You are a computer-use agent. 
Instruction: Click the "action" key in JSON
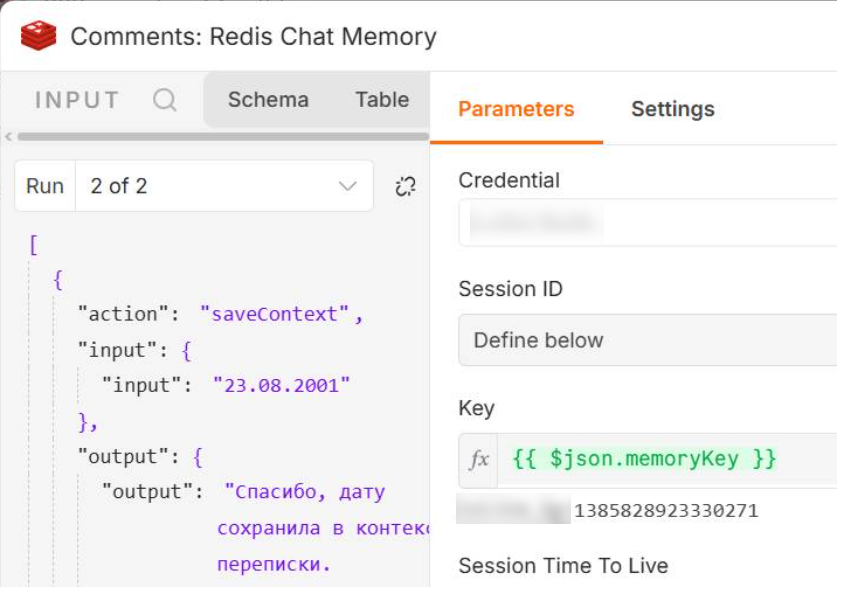point(123,314)
